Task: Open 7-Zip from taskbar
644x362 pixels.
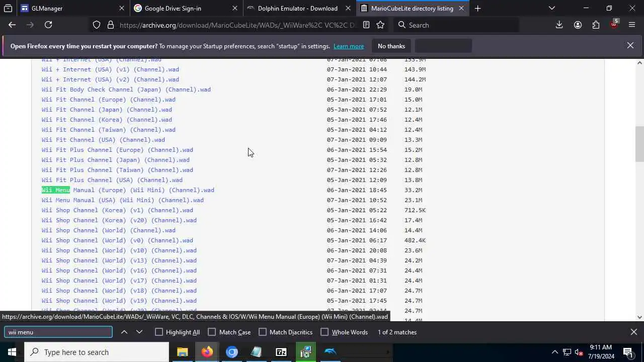Action: (x=281, y=352)
